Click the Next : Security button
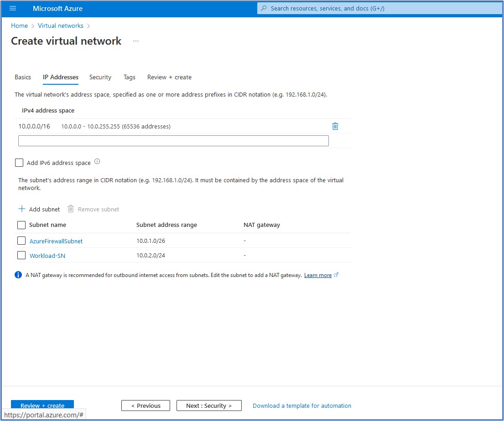 (x=209, y=406)
